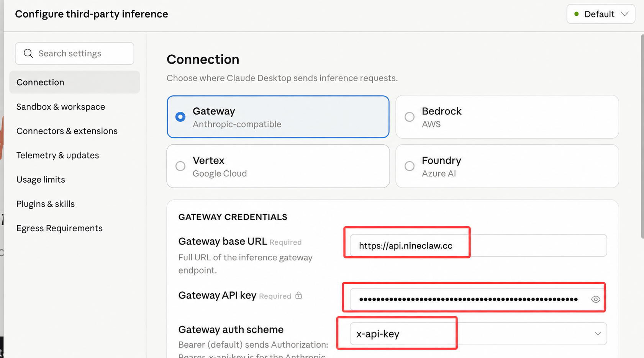644x358 pixels.
Task: Open Connectors & extensions settings
Action: tap(67, 131)
